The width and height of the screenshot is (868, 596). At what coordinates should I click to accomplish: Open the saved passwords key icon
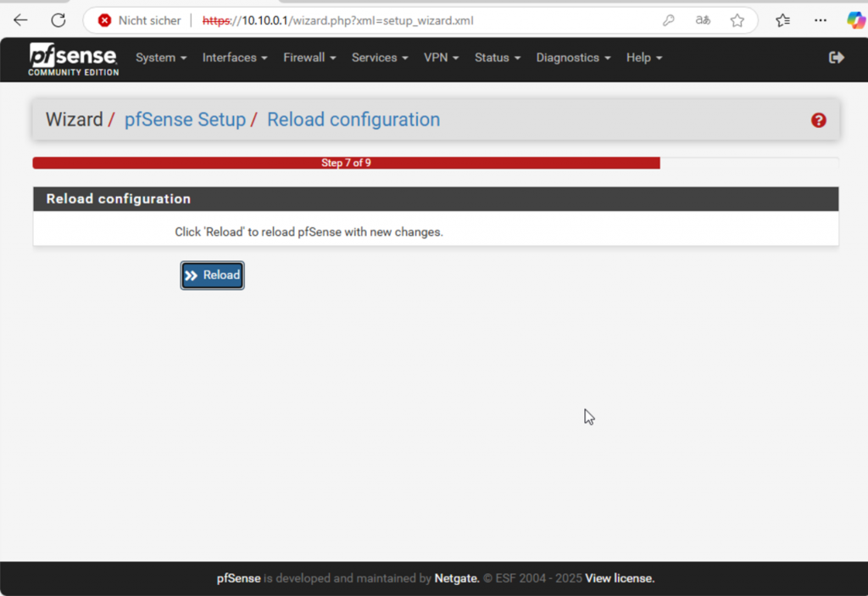pyautogui.click(x=668, y=20)
